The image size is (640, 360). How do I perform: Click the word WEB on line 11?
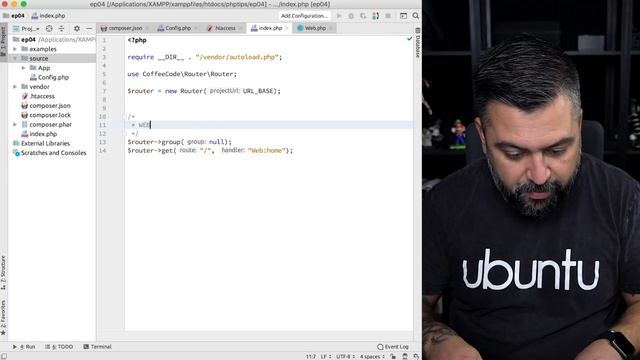(x=144, y=125)
